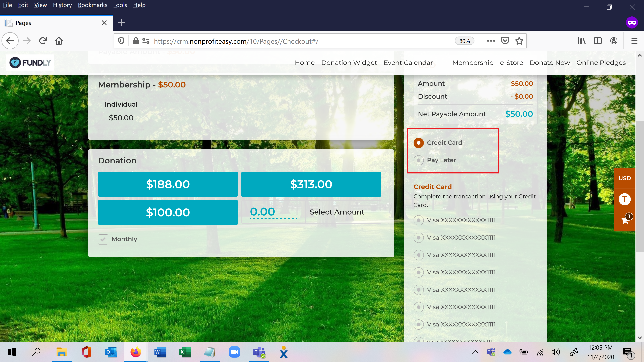Click the address bar URL
The image size is (644, 362).
coord(236,41)
